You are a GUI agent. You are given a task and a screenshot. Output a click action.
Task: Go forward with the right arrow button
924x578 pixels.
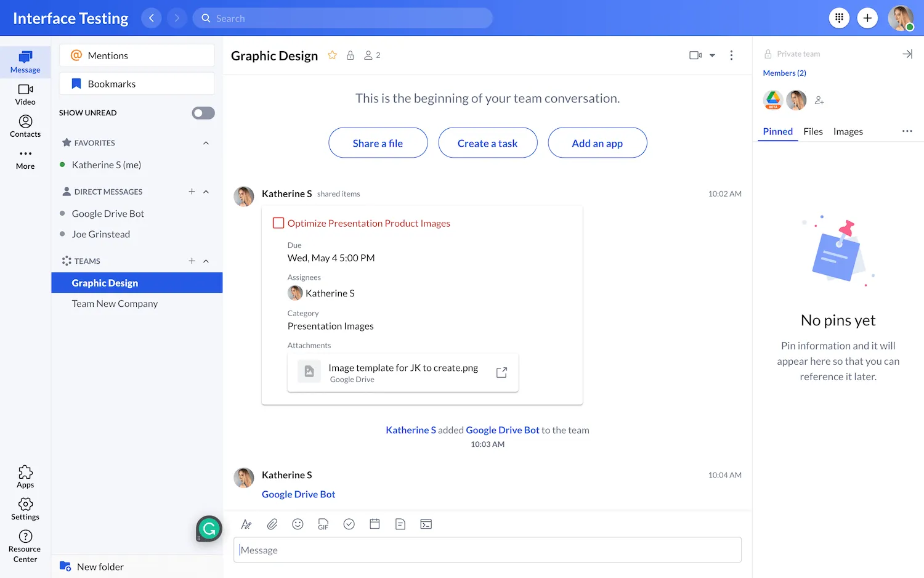(x=177, y=18)
